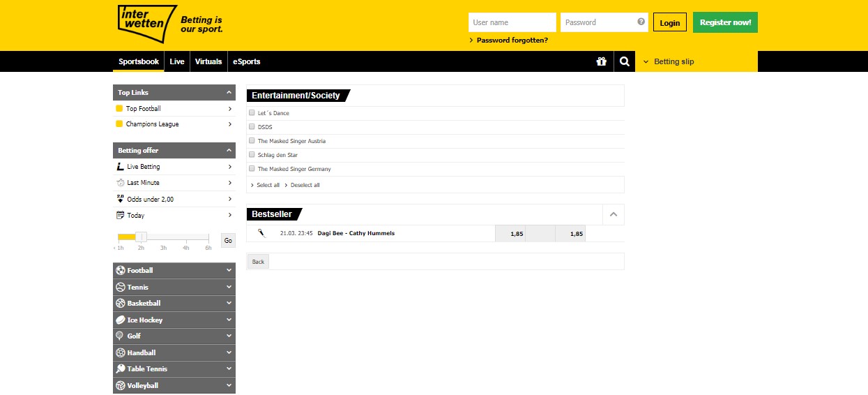
Task: Tick the DSDS checkbox
Action: click(x=252, y=126)
